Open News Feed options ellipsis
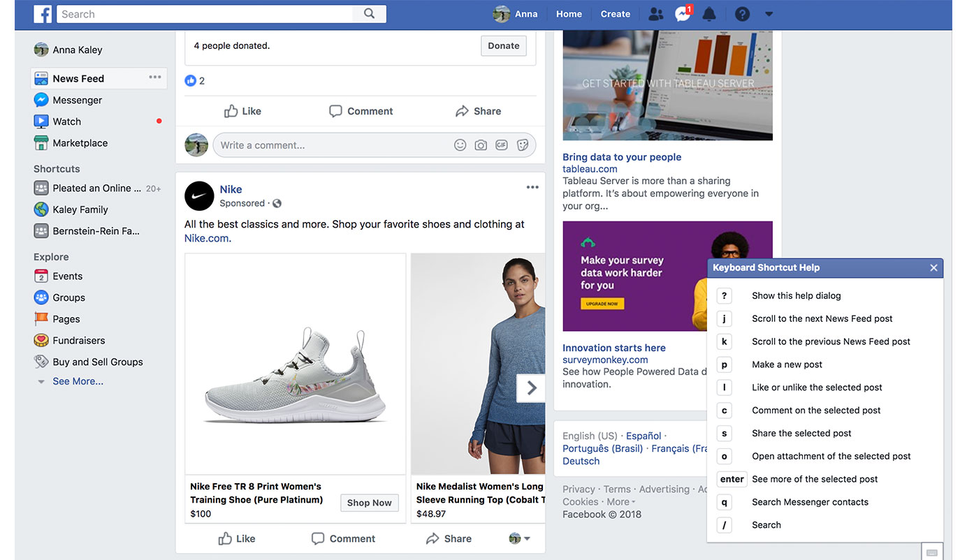Screen dimensions: 967x560 [x=155, y=78]
